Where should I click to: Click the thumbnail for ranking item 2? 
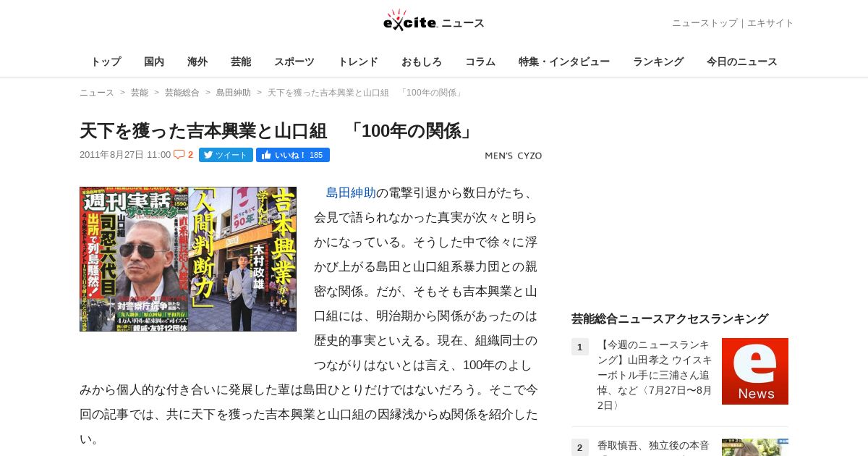point(755,447)
